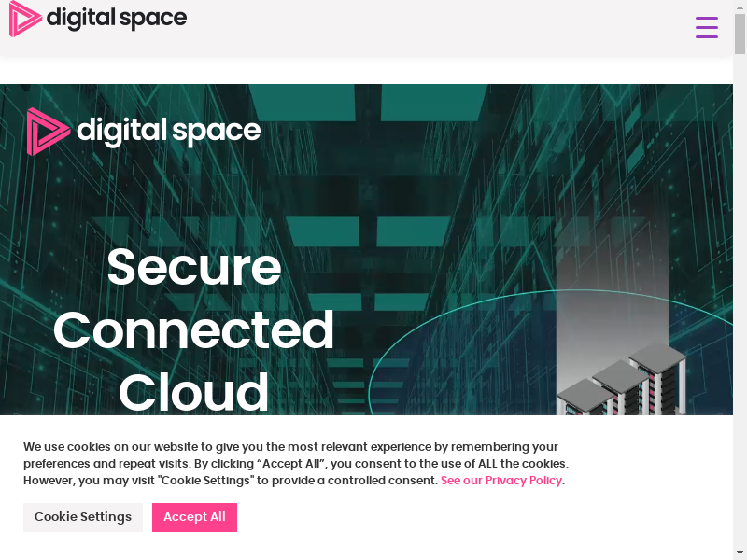Click the pink triangle logo in header
The width and height of the screenshot is (747, 560).
click(26, 19)
